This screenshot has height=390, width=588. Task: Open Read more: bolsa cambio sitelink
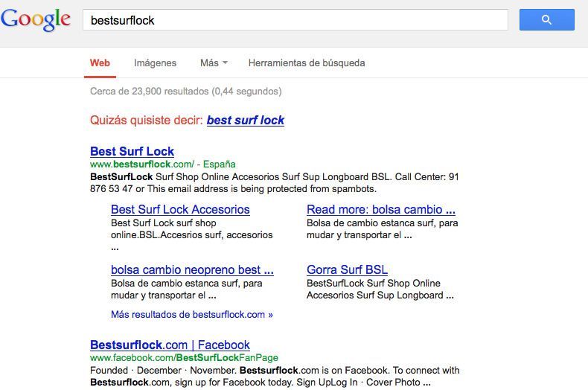pyautogui.click(x=381, y=209)
